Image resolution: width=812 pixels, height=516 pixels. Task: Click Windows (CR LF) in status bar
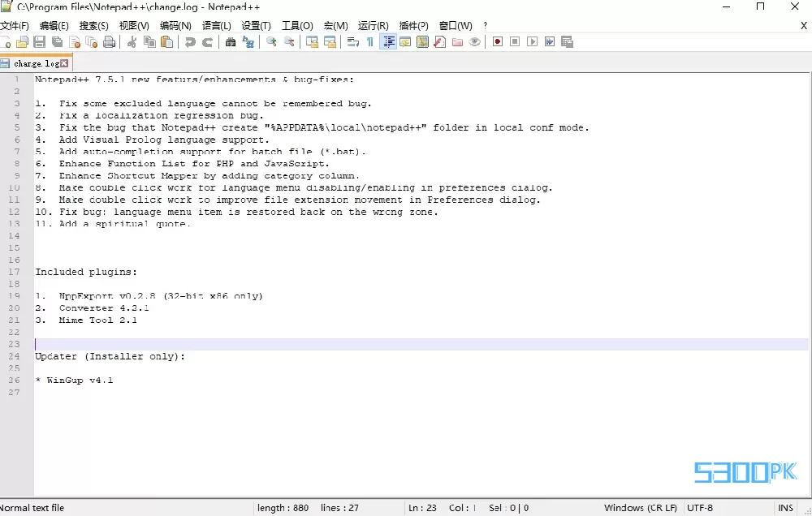pos(640,508)
